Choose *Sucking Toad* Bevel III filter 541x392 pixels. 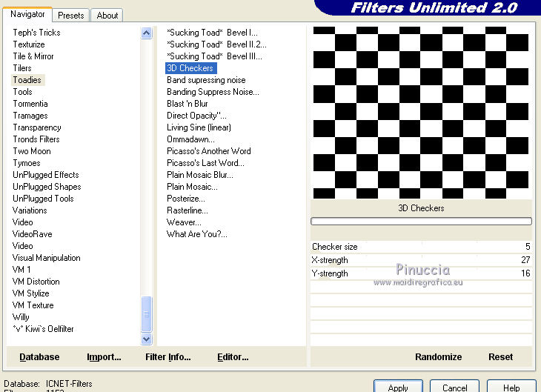tap(214, 56)
